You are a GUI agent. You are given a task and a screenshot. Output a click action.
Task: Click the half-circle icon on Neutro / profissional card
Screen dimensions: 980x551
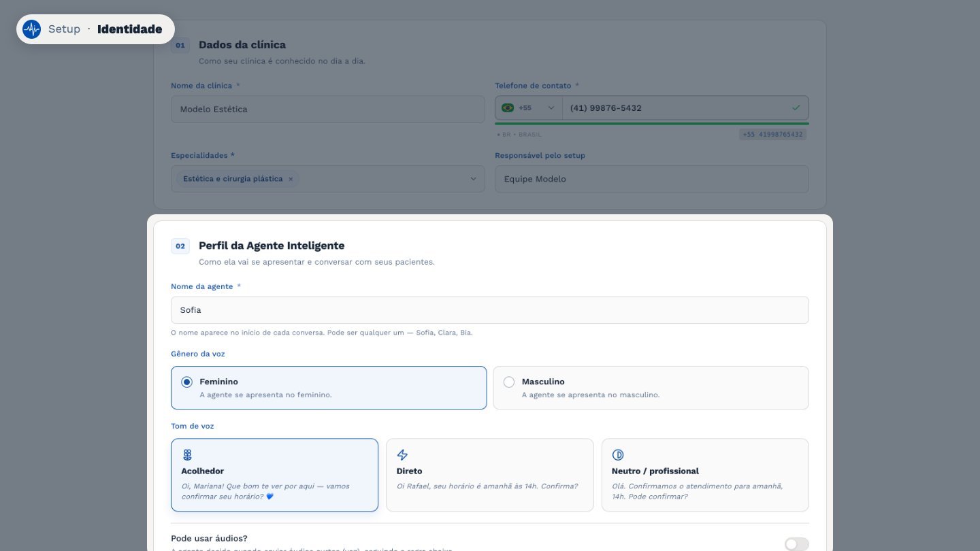click(x=618, y=455)
